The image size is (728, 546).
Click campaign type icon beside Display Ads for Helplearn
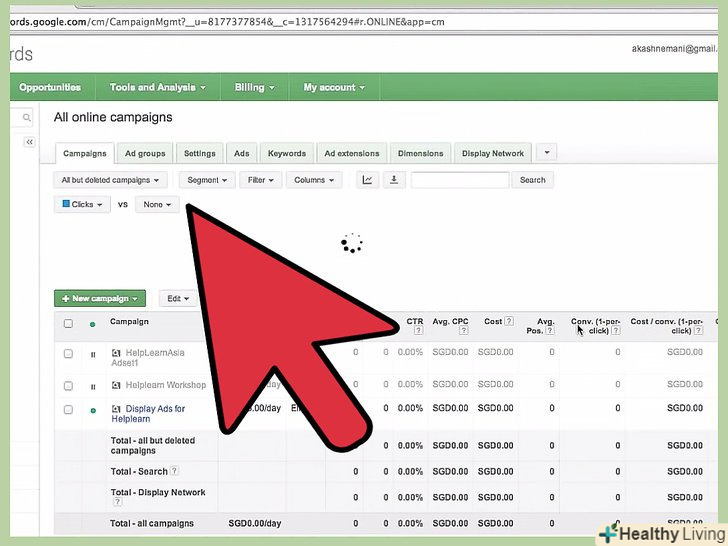pyautogui.click(x=116, y=409)
